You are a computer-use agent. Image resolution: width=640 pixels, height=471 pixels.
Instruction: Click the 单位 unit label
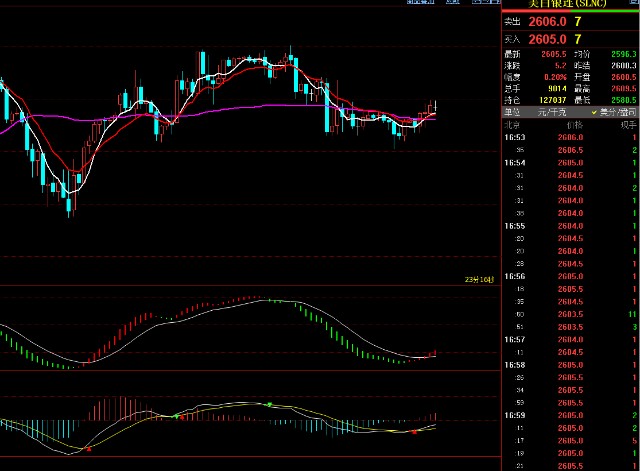[512, 113]
